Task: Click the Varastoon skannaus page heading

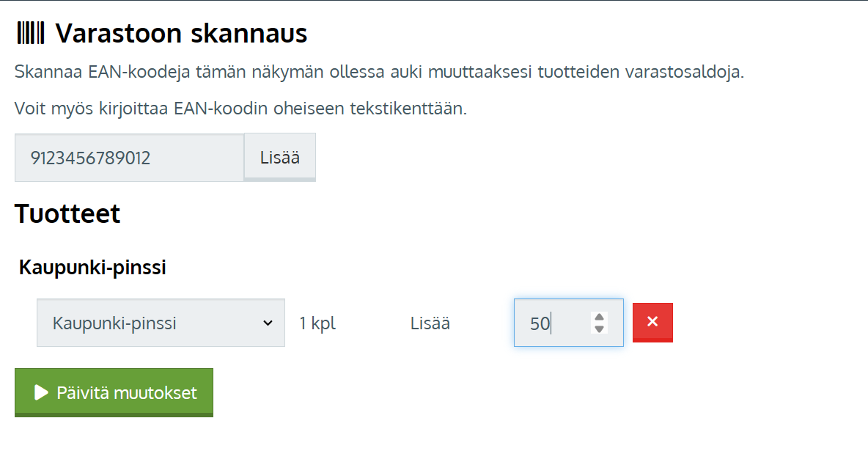Action: 181,33
